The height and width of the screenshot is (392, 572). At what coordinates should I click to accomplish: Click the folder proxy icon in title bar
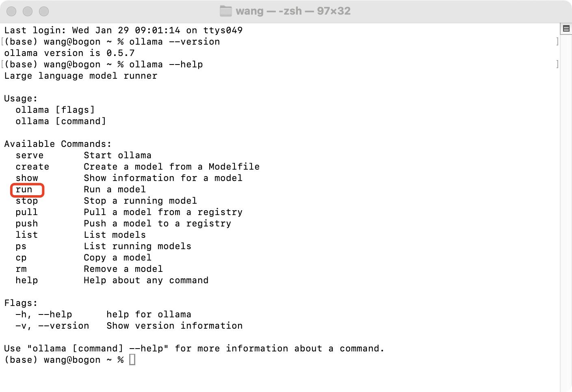[225, 11]
